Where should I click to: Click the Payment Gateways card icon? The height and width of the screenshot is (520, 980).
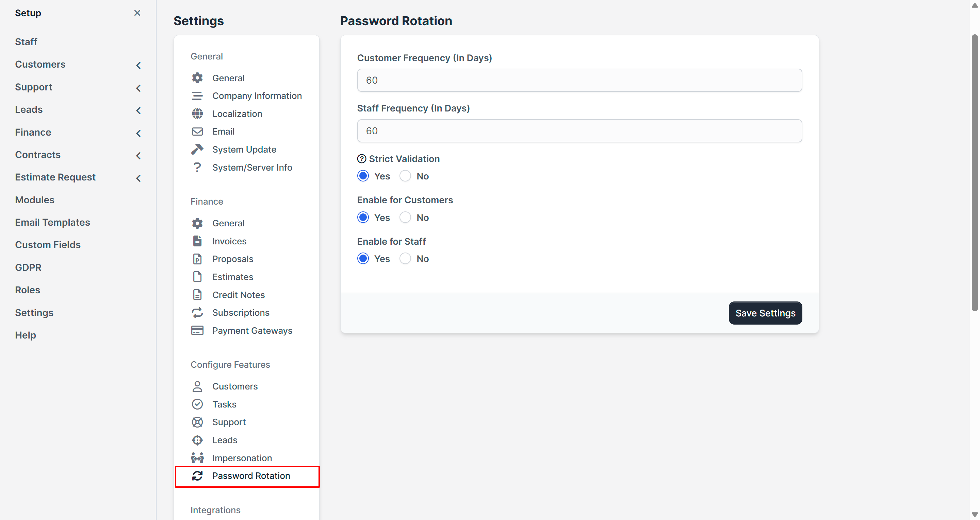(x=197, y=330)
